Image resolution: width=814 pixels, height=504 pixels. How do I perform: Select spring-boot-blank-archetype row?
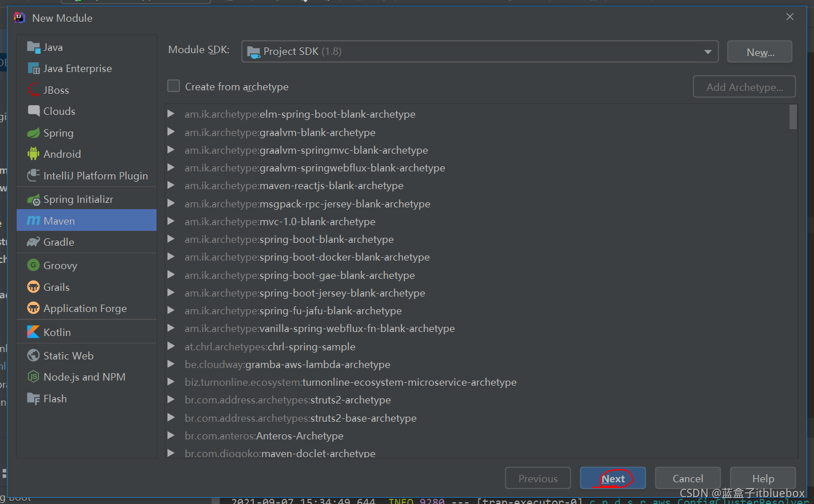[477, 239]
